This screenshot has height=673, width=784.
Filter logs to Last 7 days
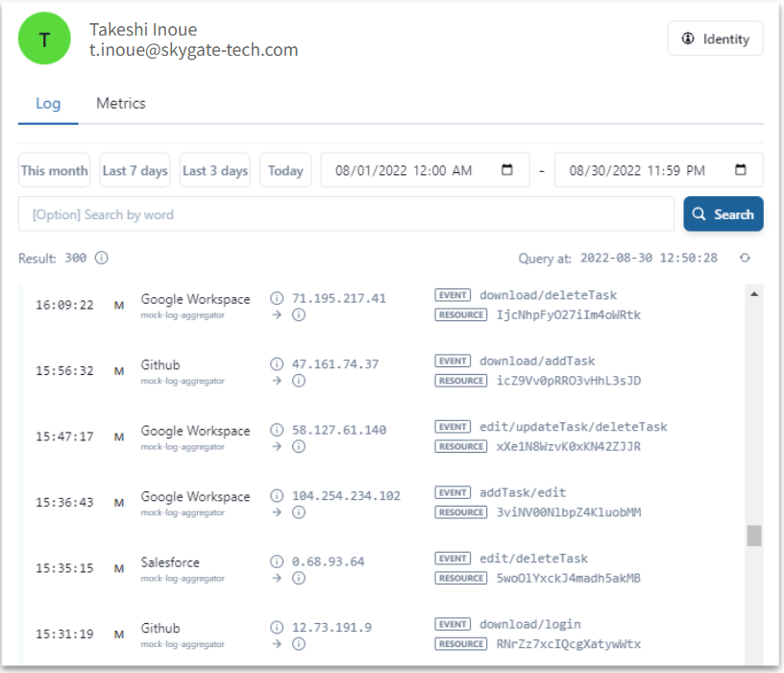click(x=135, y=170)
